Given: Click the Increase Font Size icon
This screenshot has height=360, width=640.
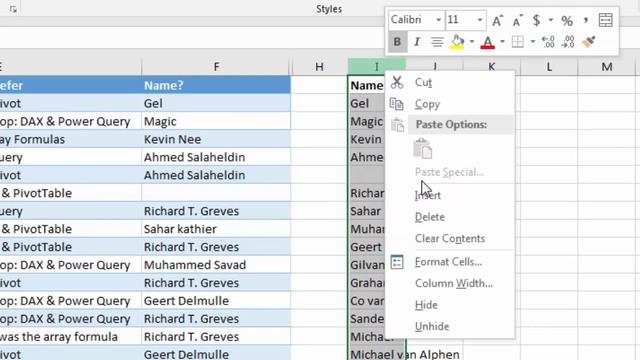Looking at the screenshot, I should 497,20.
